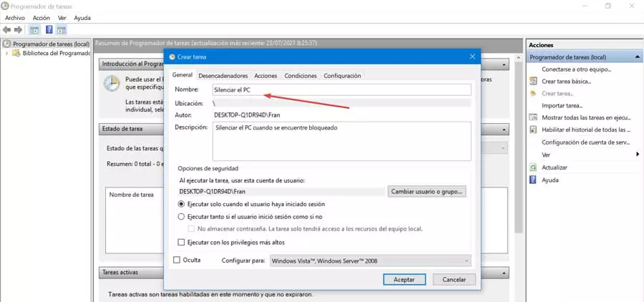Image resolution: width=644 pixels, height=302 pixels.
Task: Click the blue Help toolbar icon
Action: click(49, 30)
